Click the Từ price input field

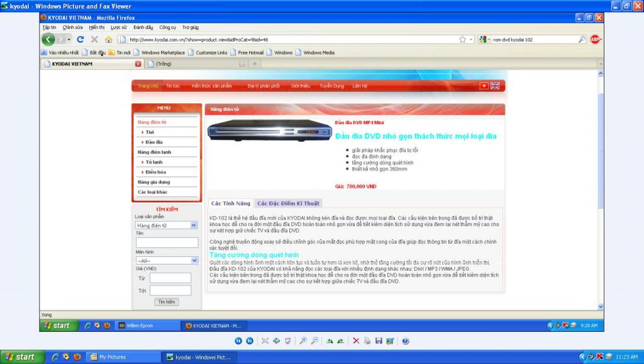170,278
